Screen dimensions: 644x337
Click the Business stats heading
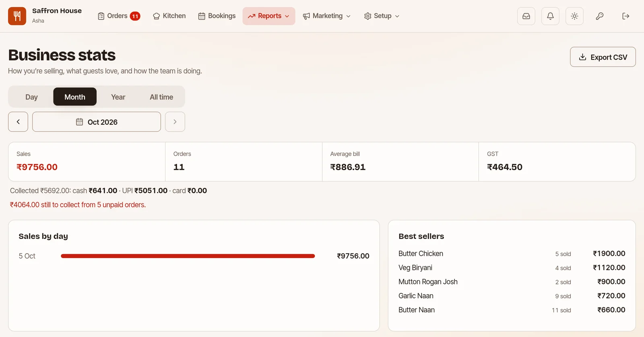point(62,55)
